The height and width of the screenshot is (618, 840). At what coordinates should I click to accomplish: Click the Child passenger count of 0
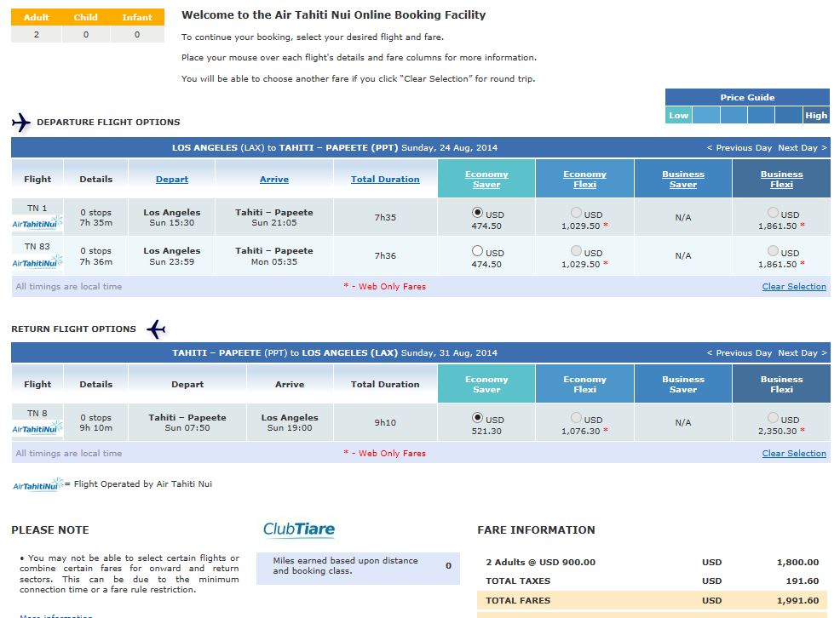pos(86,34)
